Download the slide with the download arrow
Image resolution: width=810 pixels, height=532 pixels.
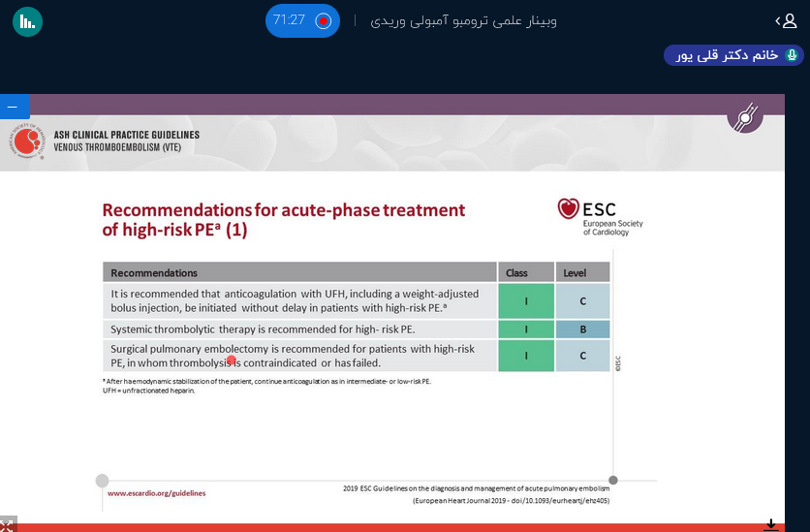(770, 525)
